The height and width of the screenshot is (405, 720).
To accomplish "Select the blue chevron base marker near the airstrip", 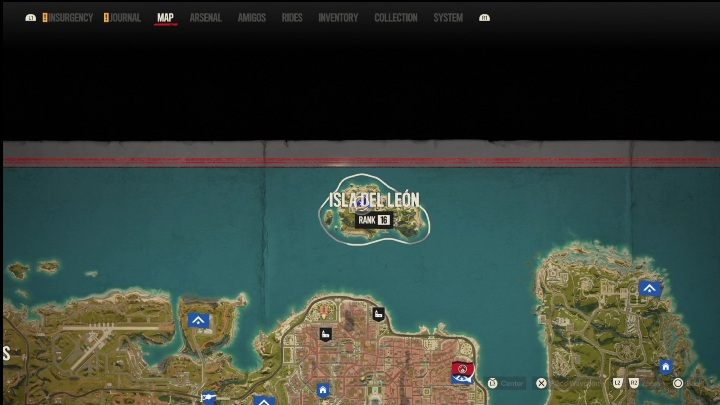I will pos(198,321).
